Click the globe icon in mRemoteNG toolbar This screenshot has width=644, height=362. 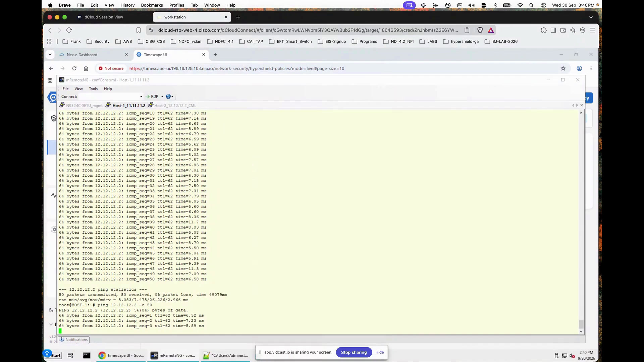point(168,97)
